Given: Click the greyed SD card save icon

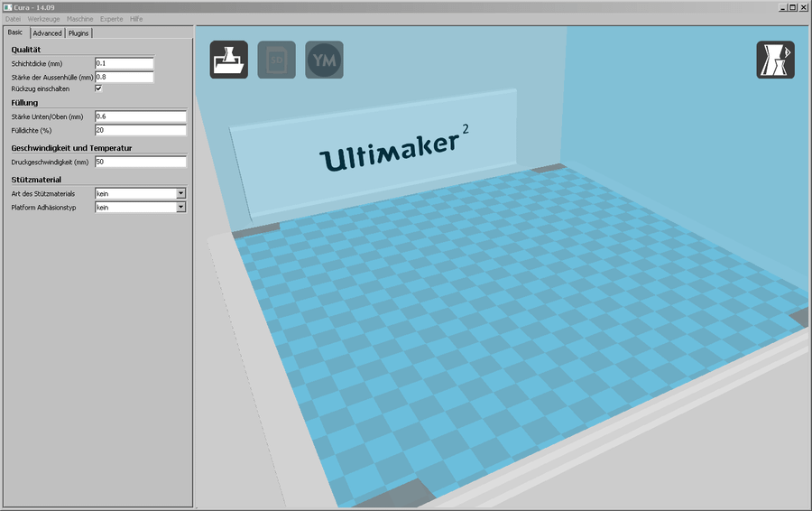Looking at the screenshot, I should (277, 60).
